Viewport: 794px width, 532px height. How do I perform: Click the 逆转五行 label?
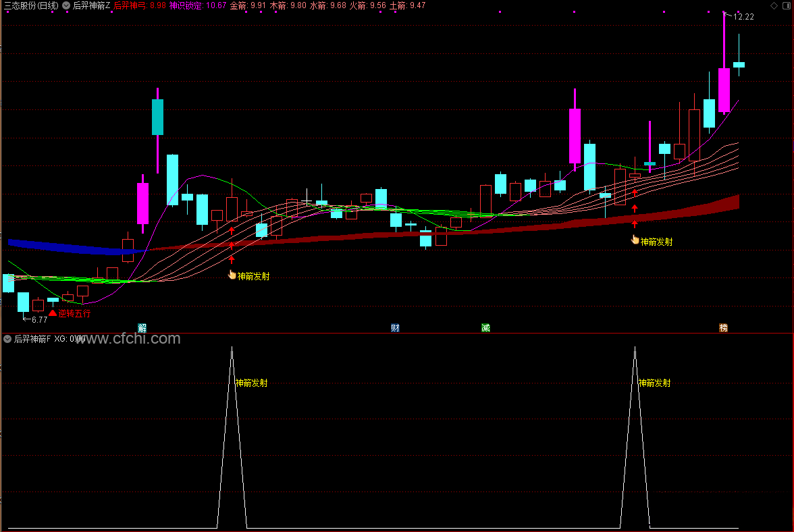74,313
